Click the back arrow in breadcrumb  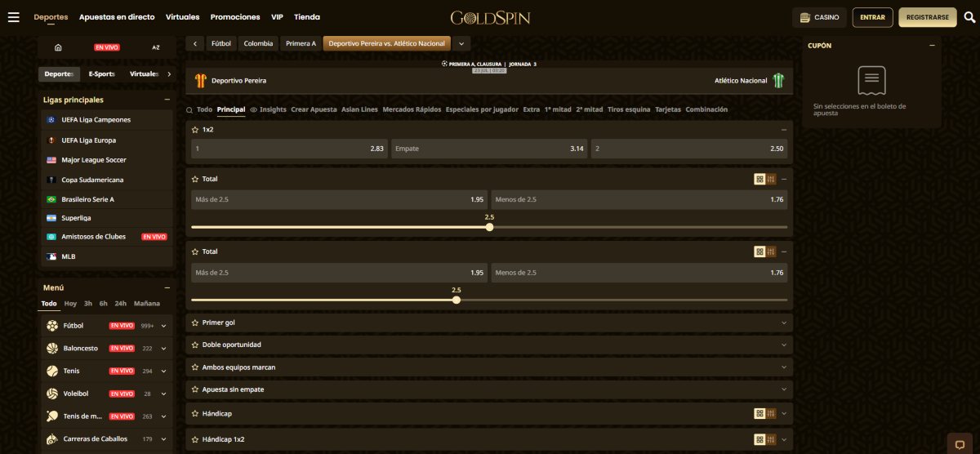coord(195,43)
